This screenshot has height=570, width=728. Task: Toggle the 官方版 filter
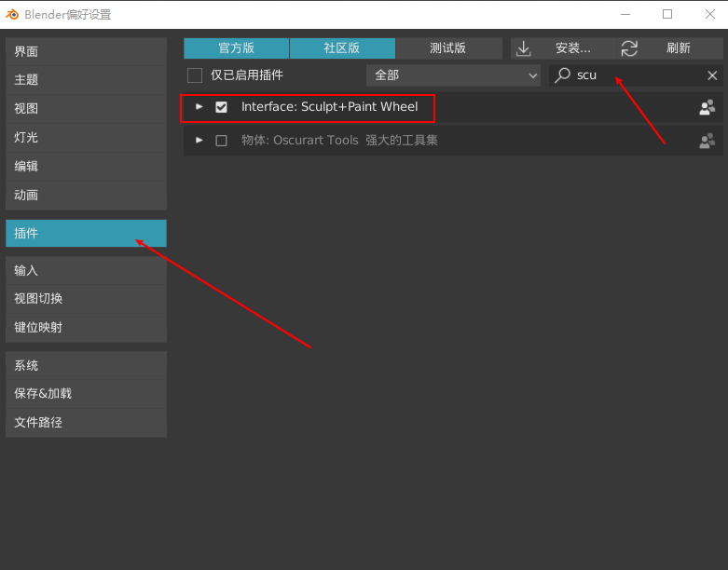point(237,48)
